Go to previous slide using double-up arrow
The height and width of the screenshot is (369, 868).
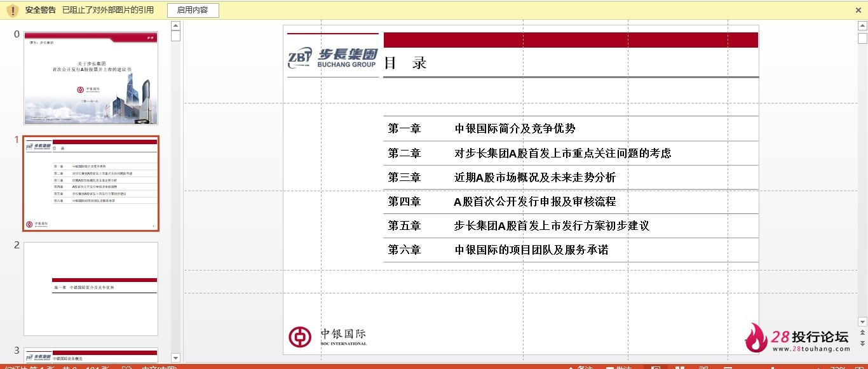tap(862, 332)
